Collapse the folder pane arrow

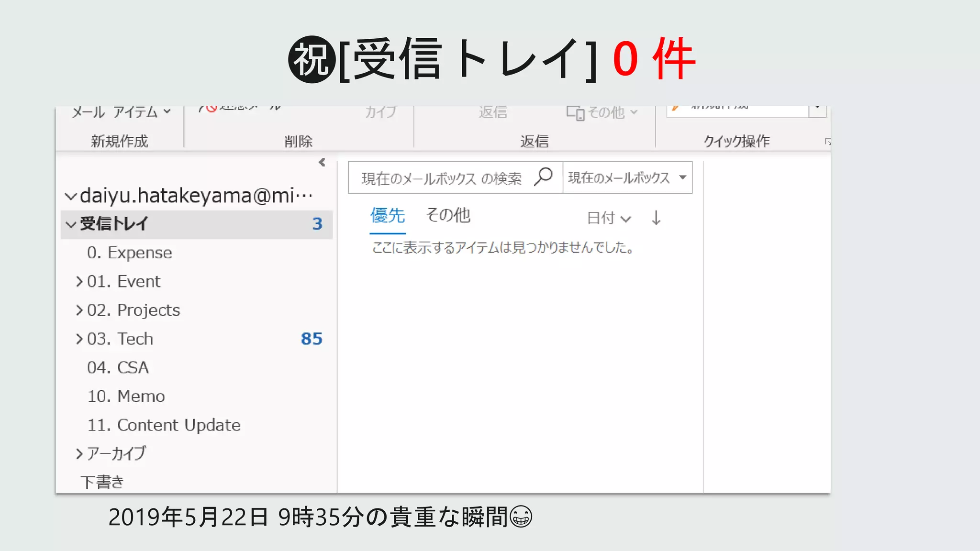coord(322,163)
